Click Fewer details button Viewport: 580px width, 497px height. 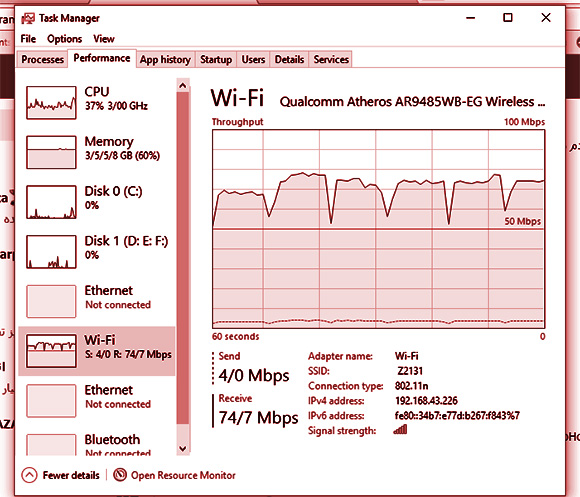60,475
